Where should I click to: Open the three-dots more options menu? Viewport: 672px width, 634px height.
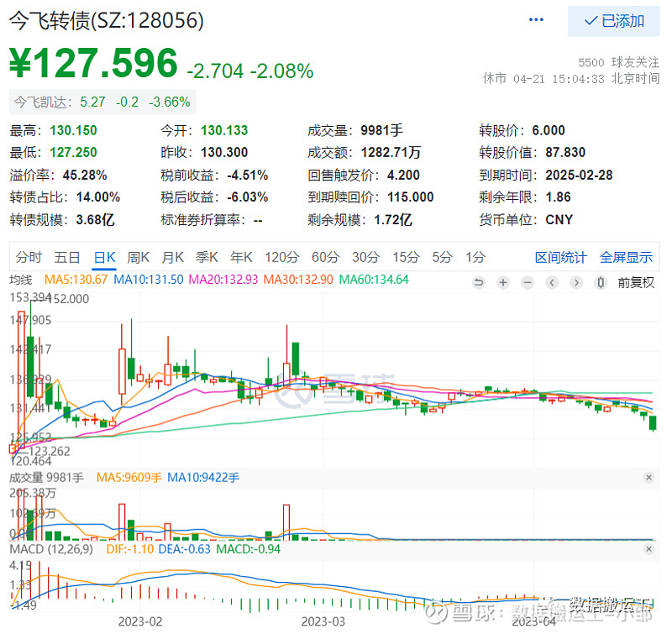point(536,19)
